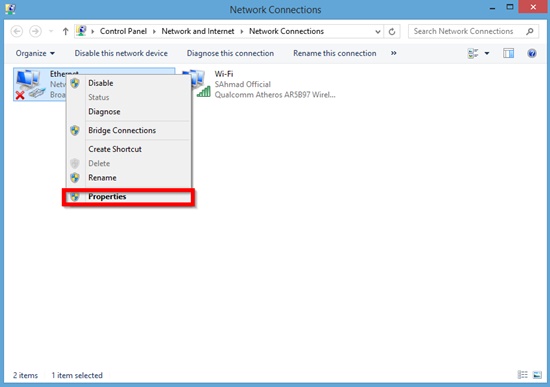Show more toolbar commands chevron

(394, 53)
